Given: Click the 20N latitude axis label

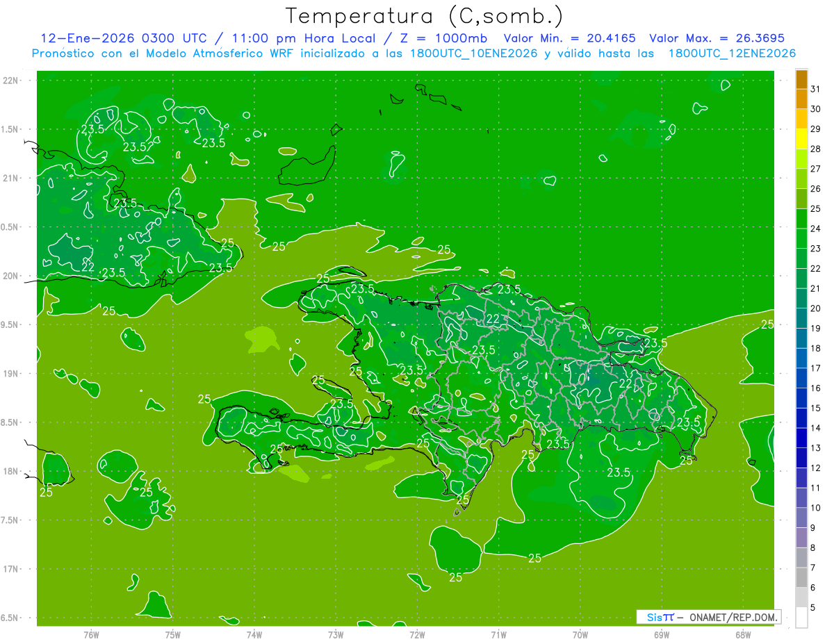Looking at the screenshot, I should click(10, 276).
